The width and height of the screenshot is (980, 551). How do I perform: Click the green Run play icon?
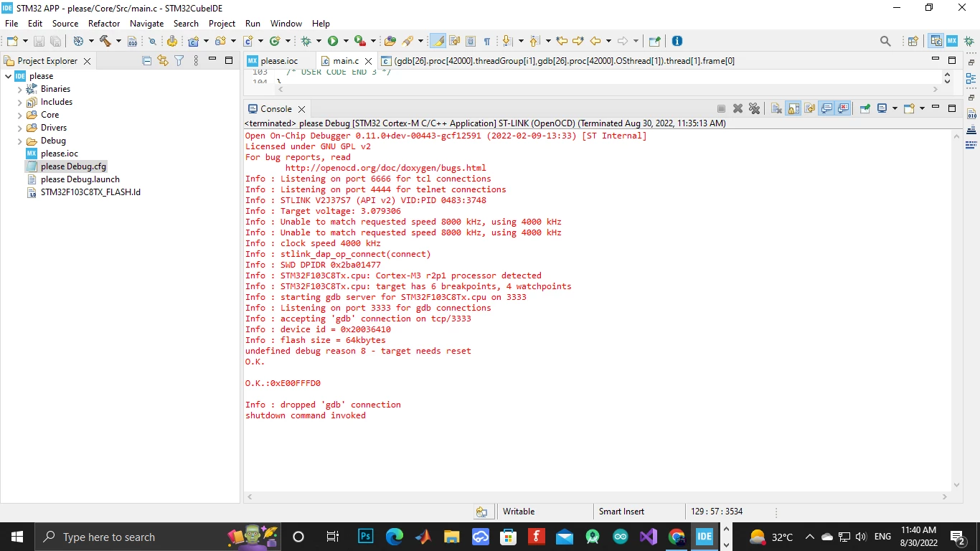pyautogui.click(x=333, y=42)
